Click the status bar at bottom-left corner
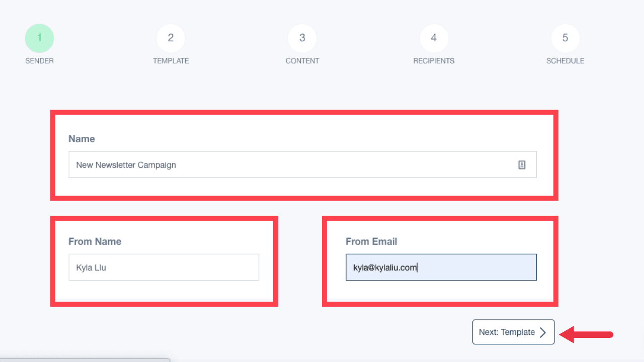This screenshot has width=644, height=362. pos(85,359)
